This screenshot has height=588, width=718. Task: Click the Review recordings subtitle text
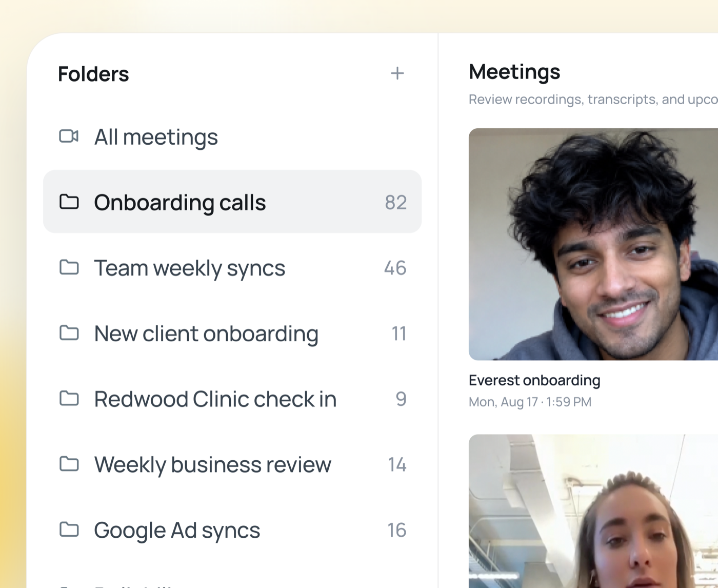[593, 99]
